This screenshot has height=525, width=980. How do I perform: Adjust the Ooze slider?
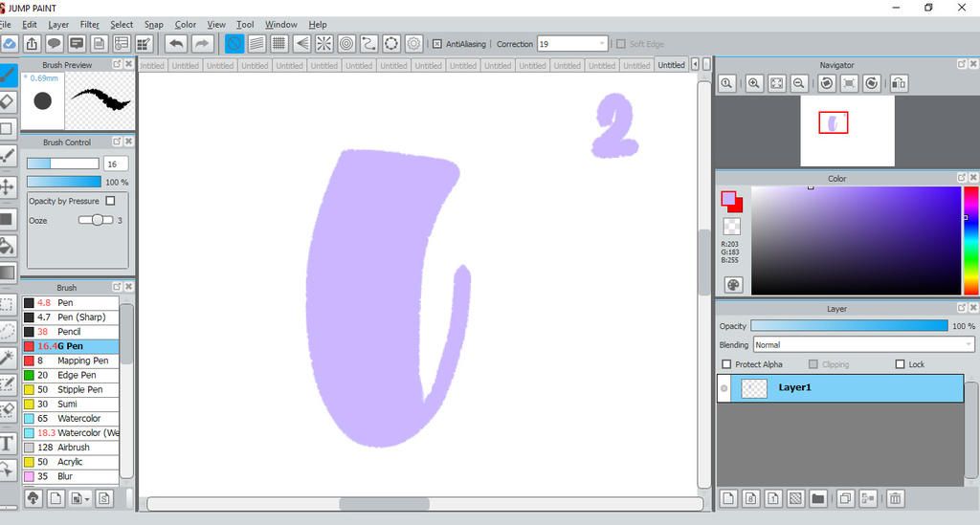96,220
